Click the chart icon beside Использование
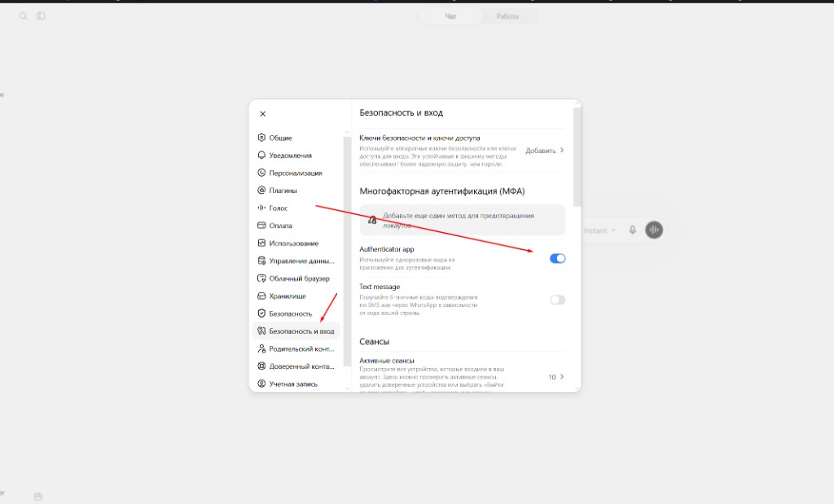 pyautogui.click(x=261, y=243)
